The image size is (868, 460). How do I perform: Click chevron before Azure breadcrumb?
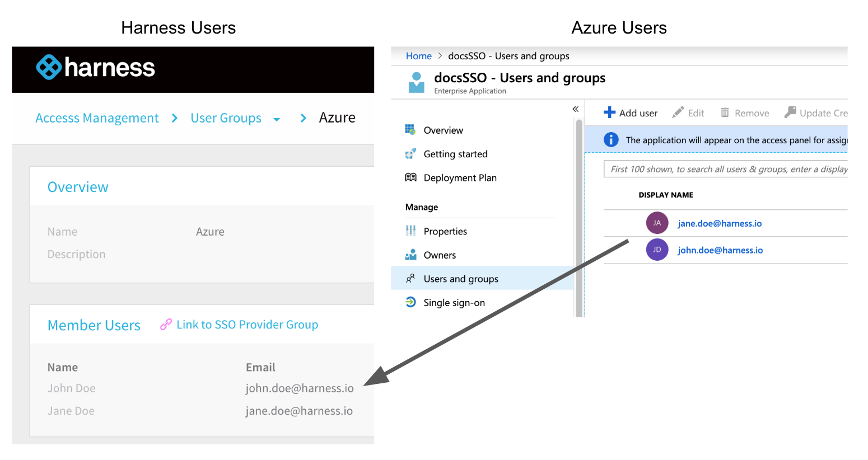pos(303,118)
